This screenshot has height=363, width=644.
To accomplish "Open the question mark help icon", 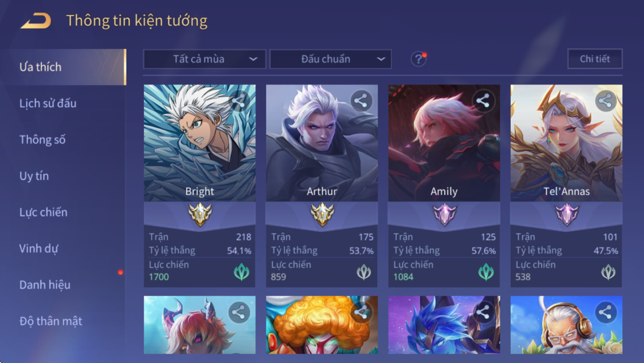I will tap(419, 59).
